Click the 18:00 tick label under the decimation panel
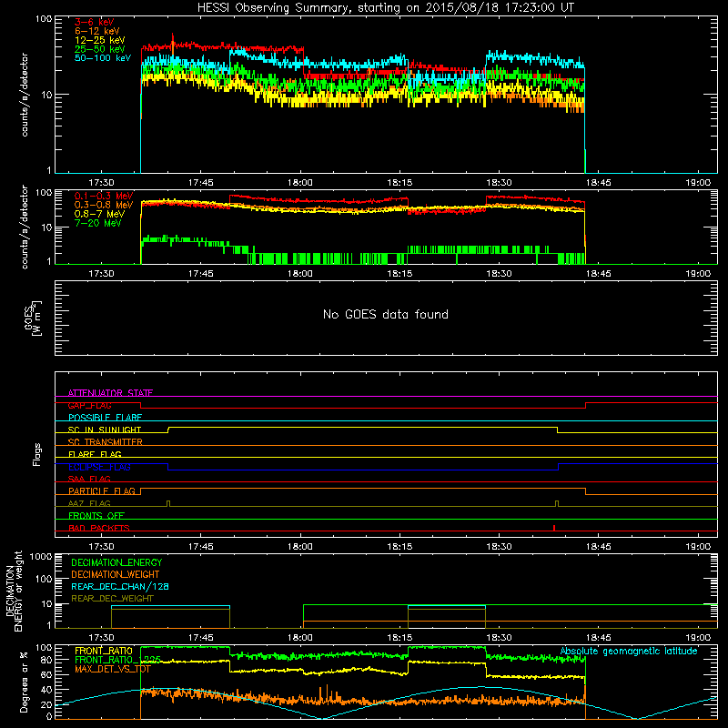Image resolution: width=728 pixels, height=728 pixels. coord(300,638)
